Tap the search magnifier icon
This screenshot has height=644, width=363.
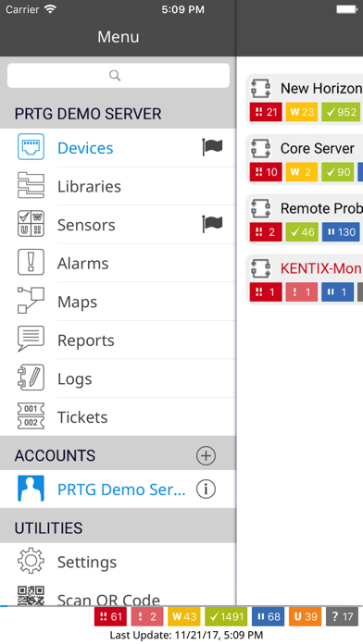click(115, 75)
